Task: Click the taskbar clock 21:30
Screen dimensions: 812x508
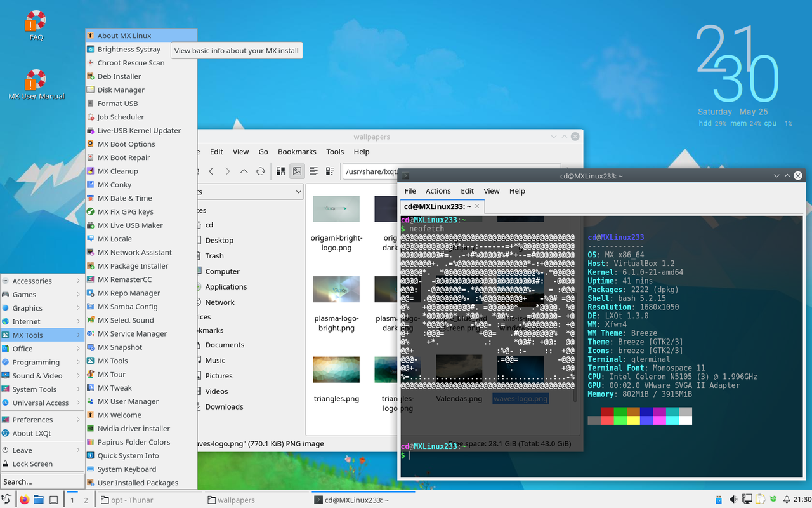Action: click(x=802, y=500)
